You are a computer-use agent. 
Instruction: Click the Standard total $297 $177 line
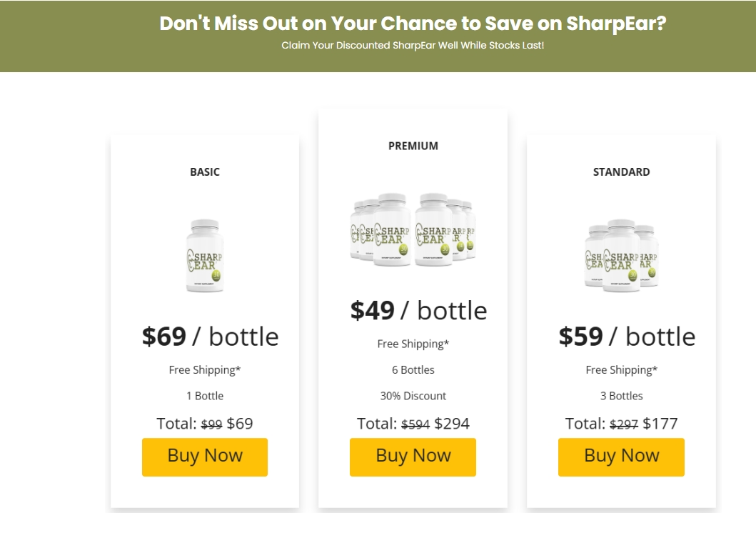point(621,424)
